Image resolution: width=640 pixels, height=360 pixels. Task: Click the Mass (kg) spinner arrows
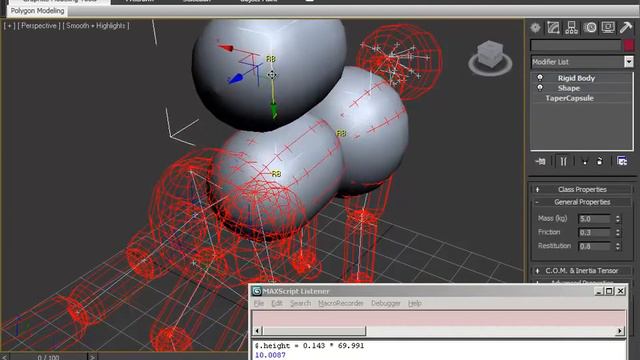618,219
